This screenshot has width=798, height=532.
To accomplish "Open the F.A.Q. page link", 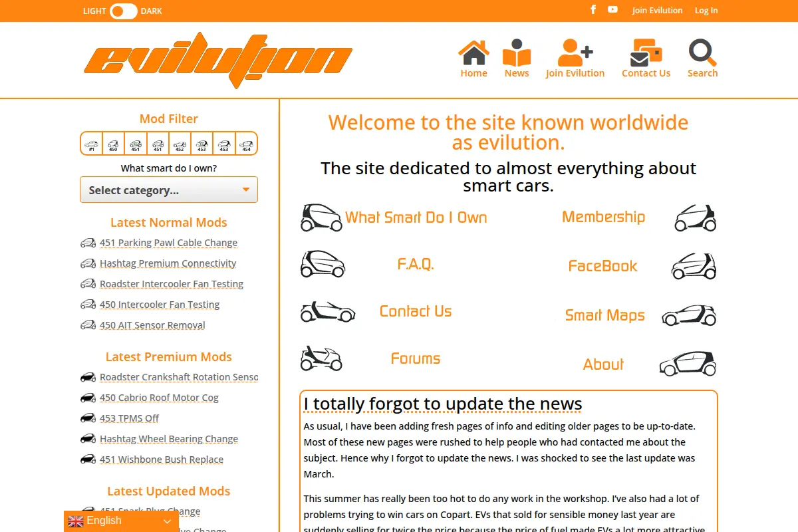I will pyautogui.click(x=416, y=264).
